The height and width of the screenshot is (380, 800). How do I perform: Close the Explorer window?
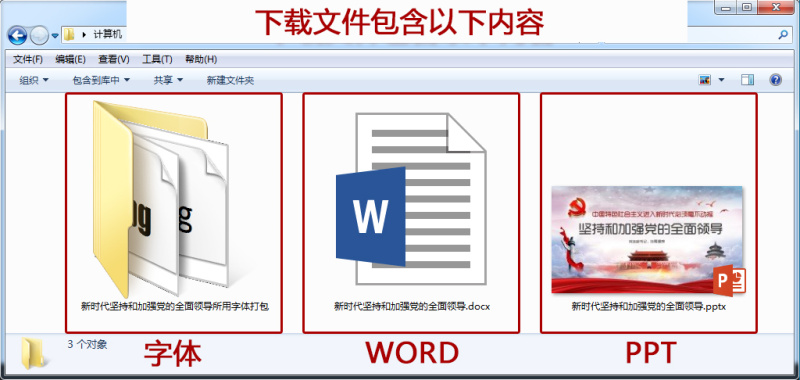pos(777,7)
